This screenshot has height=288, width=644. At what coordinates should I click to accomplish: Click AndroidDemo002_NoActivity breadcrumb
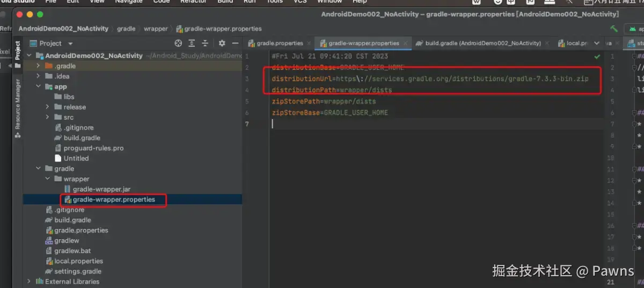point(63,29)
